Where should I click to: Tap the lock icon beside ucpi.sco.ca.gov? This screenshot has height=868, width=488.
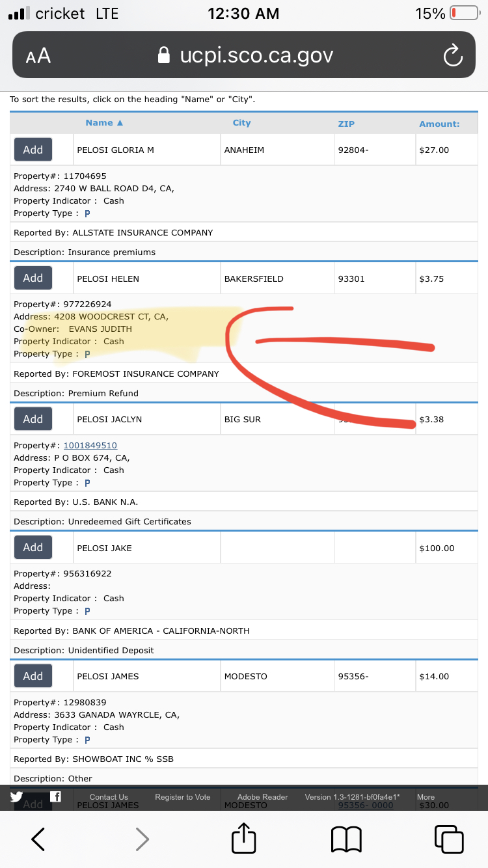click(165, 55)
